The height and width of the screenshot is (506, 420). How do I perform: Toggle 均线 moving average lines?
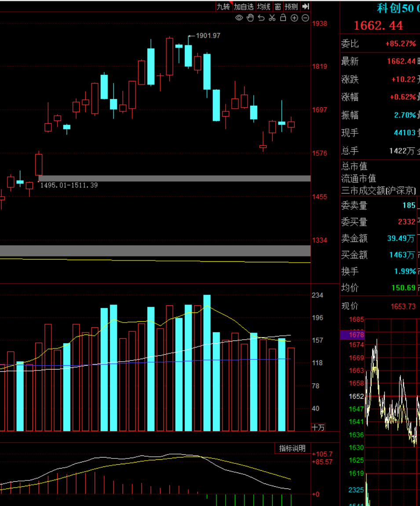pyautogui.click(x=264, y=7)
